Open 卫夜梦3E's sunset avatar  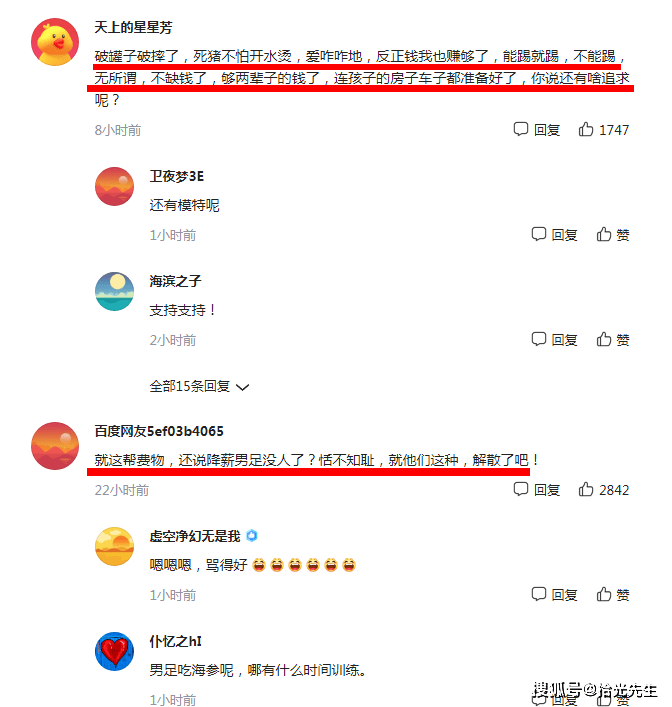(x=115, y=187)
